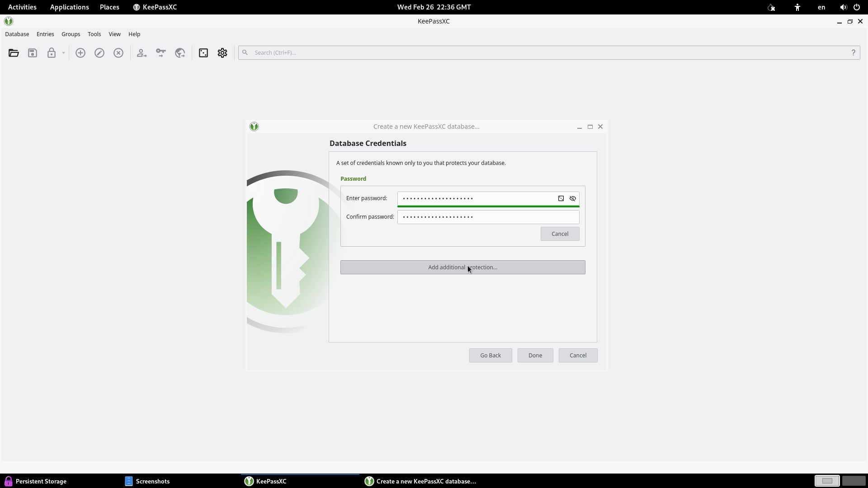Click the Copy username toolbar icon
Viewport: 868px width, 488px height.
142,53
